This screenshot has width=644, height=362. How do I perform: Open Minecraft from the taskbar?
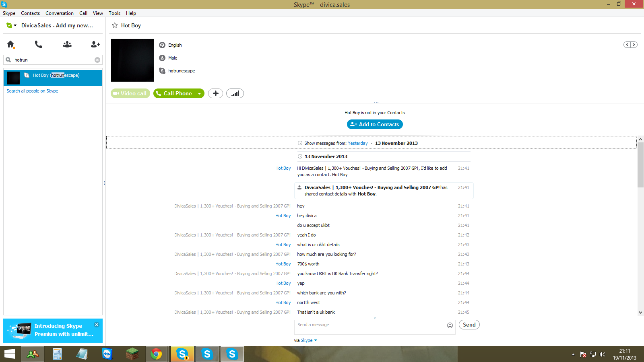coord(132,354)
